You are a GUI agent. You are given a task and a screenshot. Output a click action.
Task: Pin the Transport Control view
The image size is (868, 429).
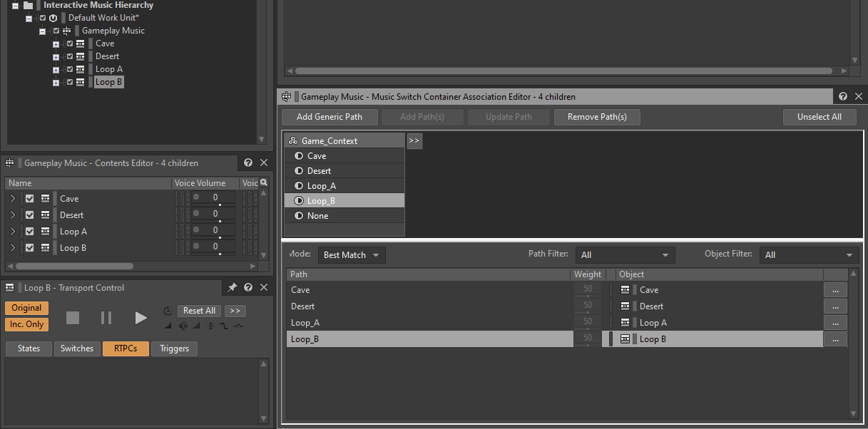(232, 288)
